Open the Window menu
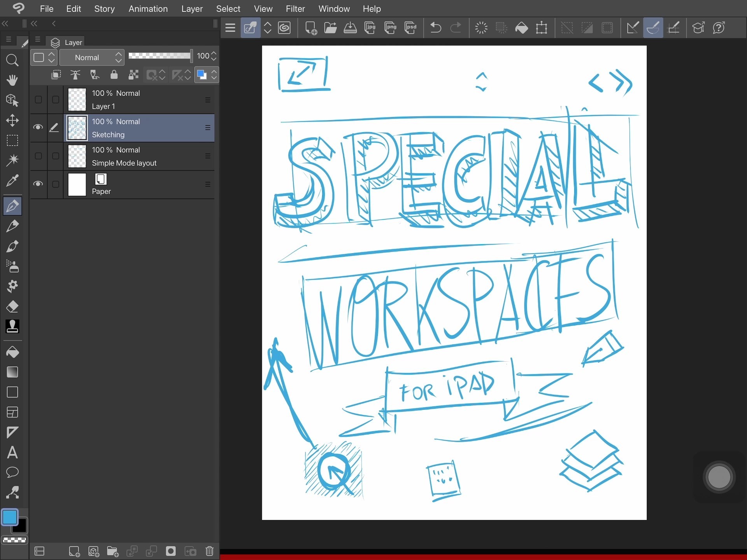Image resolution: width=747 pixels, height=560 pixels. point(334,9)
